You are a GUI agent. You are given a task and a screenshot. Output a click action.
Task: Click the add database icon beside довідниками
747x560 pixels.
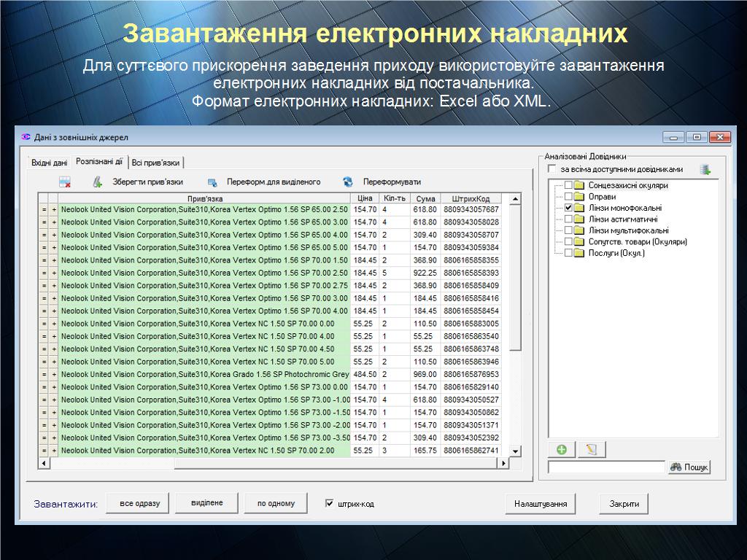point(705,170)
